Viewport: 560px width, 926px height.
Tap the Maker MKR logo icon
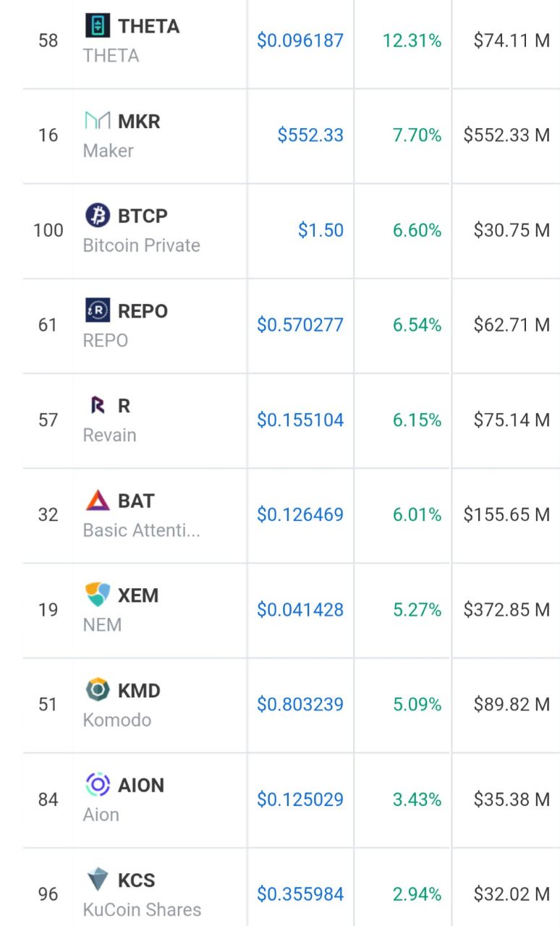98,121
